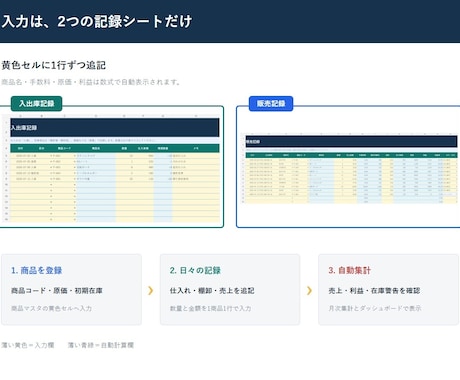The height and width of the screenshot is (380, 460).
Task: Click the blue 販売記録 label badge
Action: pyautogui.click(x=271, y=103)
